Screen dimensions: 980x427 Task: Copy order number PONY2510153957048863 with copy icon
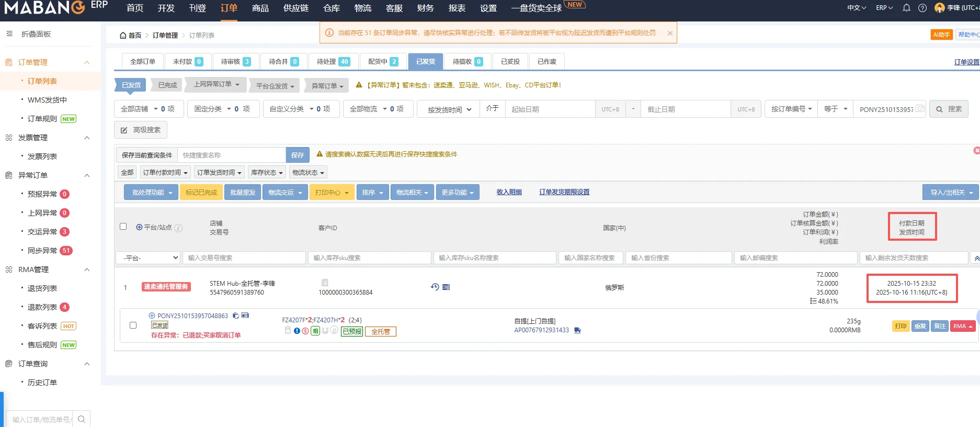coord(236,316)
